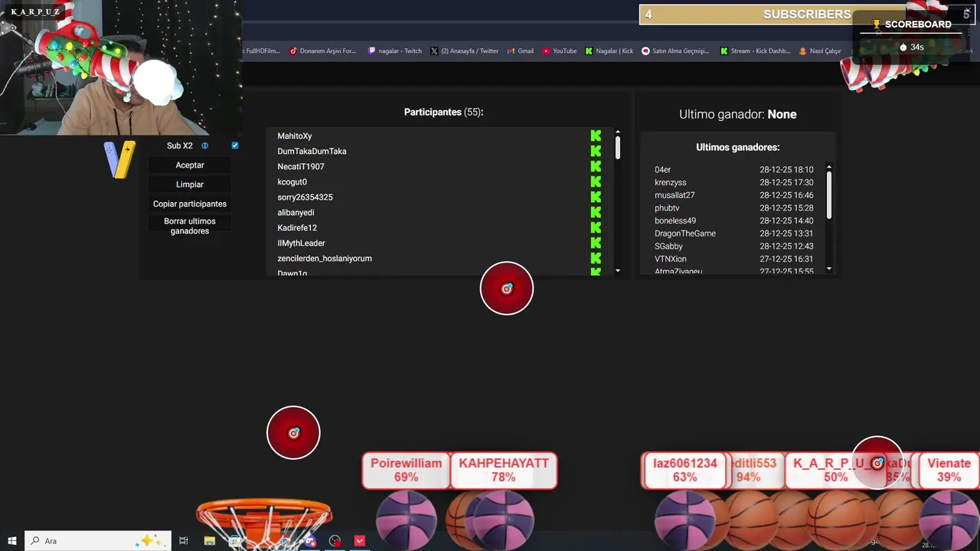The width and height of the screenshot is (980, 551).
Task: Select participant NecatiT1907
Action: pyautogui.click(x=301, y=167)
